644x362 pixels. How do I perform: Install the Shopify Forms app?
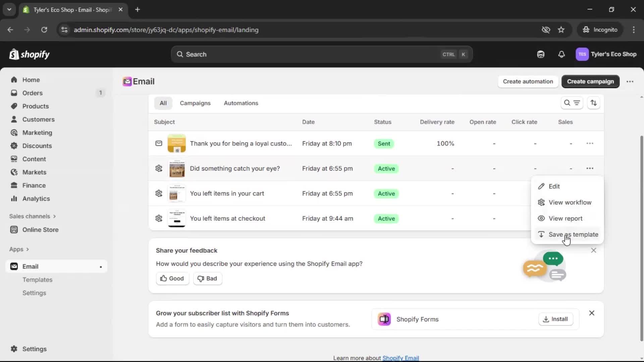(555, 319)
